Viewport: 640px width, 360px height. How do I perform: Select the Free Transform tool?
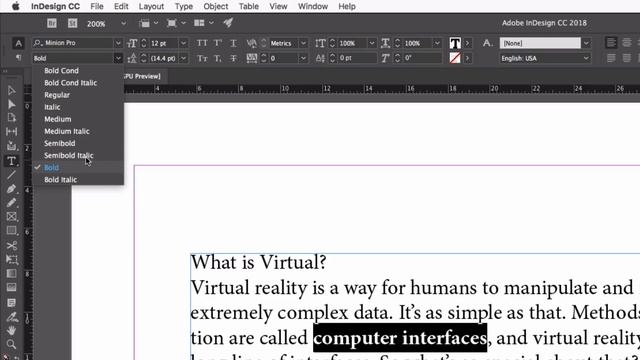(11, 260)
